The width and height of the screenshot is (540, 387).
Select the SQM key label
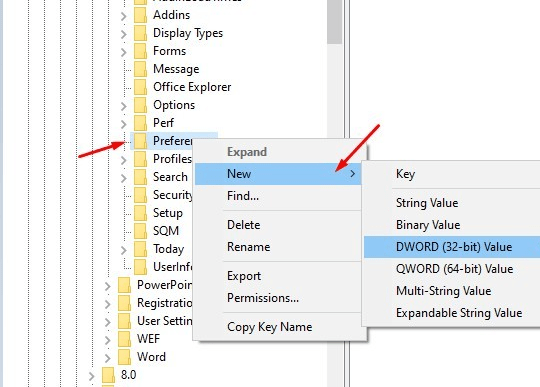pyautogui.click(x=166, y=231)
